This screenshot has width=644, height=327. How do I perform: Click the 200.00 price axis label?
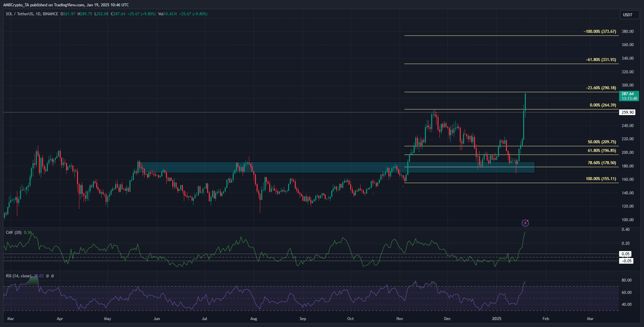(x=628, y=153)
